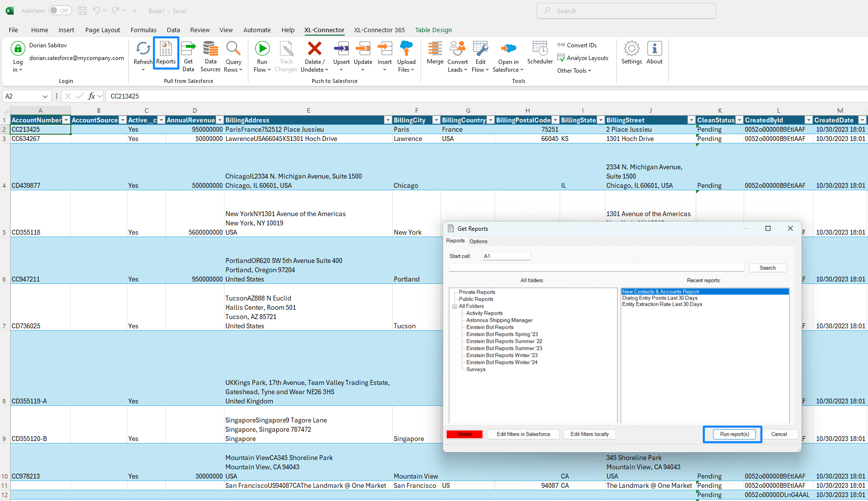Open the BillingCity column filter dropdown
868x501 pixels.
click(436, 120)
